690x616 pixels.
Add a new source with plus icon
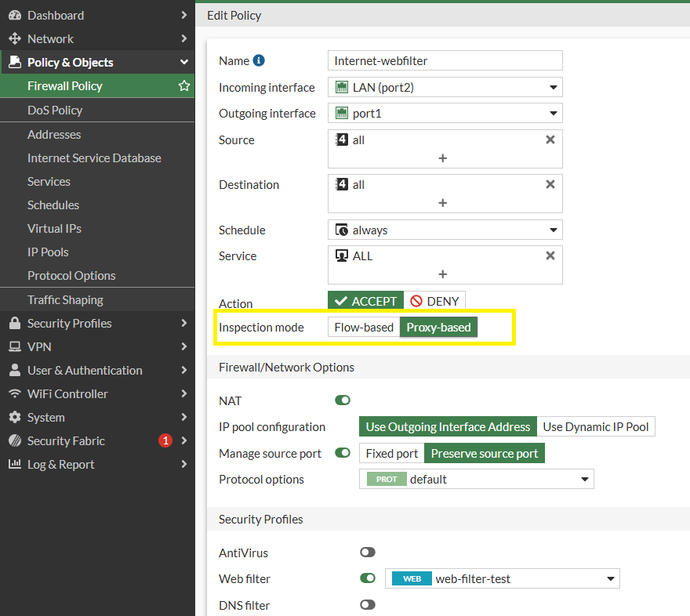click(443, 158)
